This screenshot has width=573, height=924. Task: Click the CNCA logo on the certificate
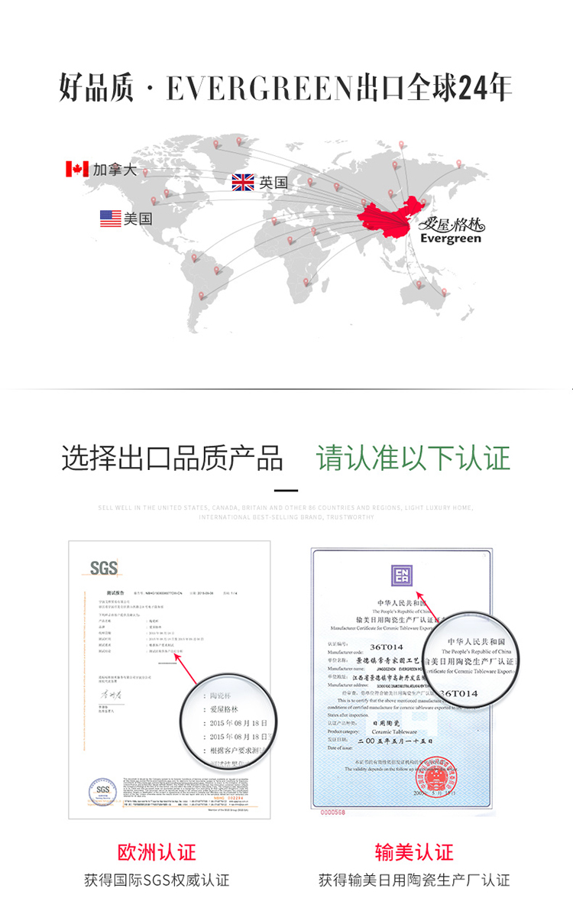tap(402, 575)
